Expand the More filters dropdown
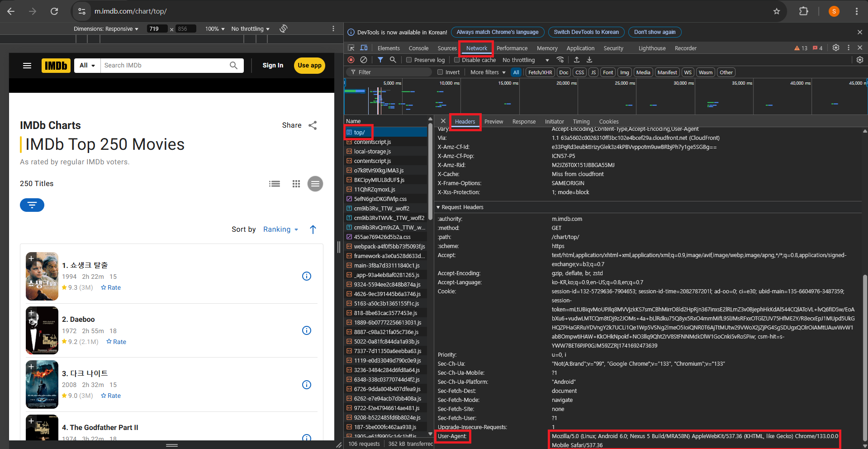 tap(488, 72)
